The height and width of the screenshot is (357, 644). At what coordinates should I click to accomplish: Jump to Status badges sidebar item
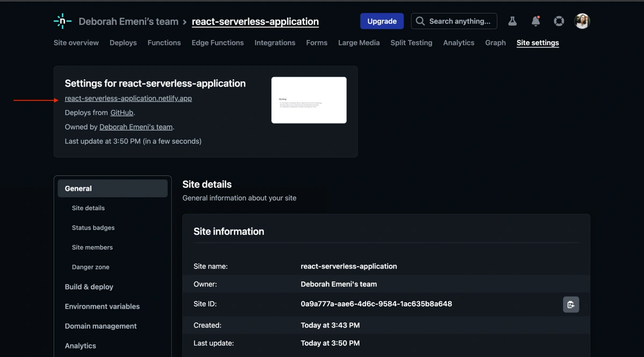coord(93,228)
